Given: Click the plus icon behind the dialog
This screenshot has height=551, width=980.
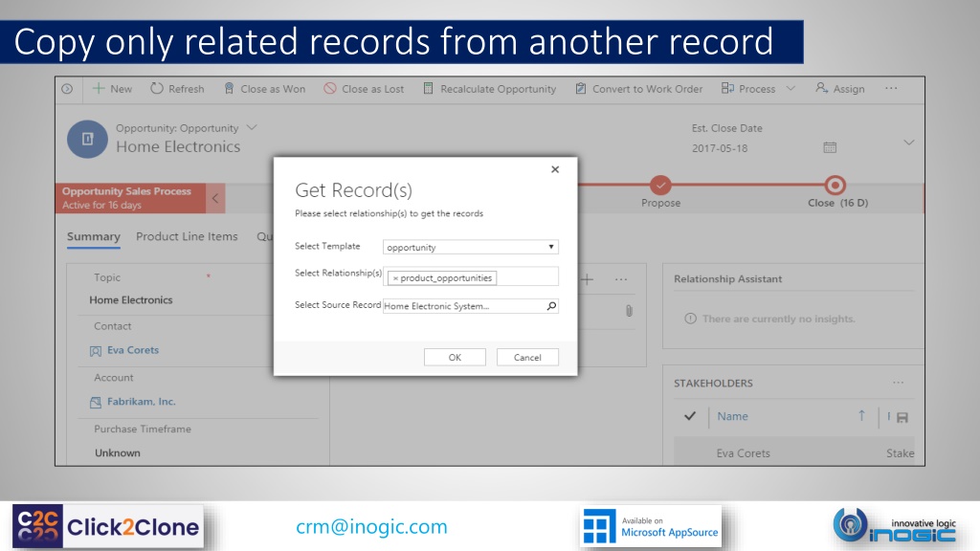Looking at the screenshot, I should click(587, 280).
